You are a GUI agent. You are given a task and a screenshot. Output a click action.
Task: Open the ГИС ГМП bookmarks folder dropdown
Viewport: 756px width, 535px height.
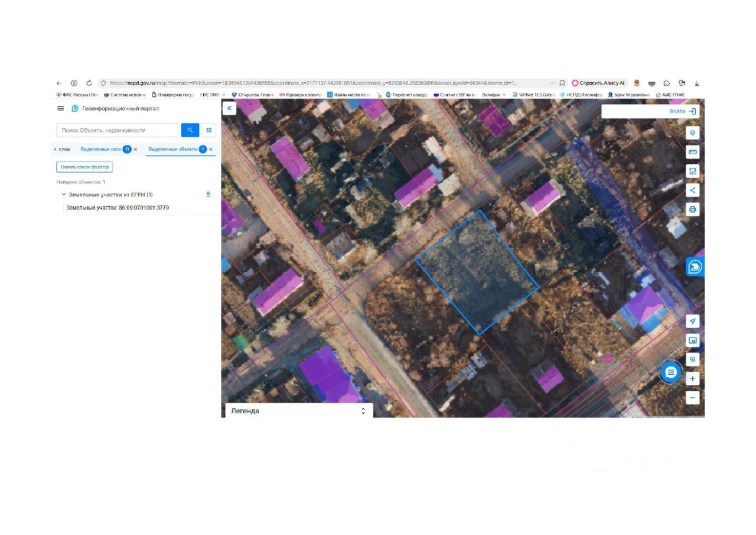(x=213, y=95)
